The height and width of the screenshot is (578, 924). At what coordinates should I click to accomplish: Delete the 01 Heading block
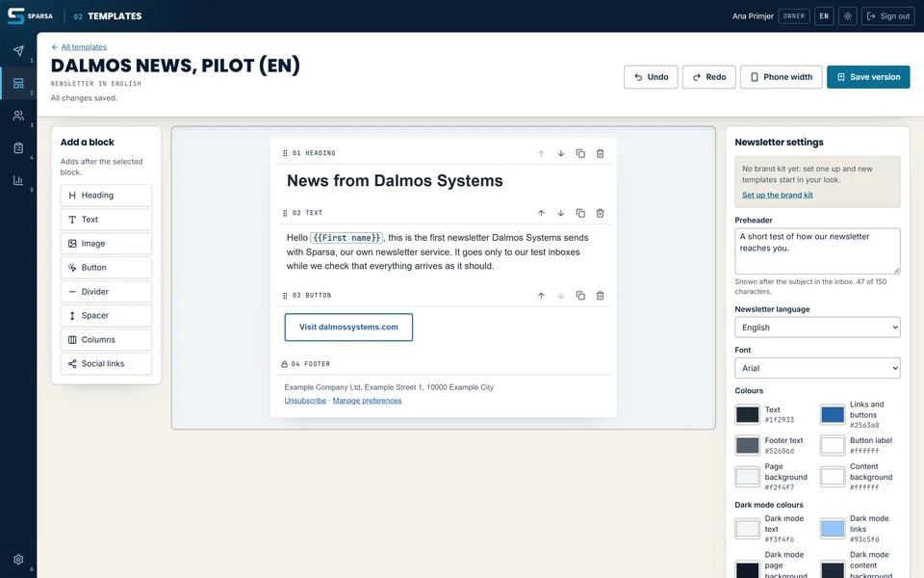[600, 153]
